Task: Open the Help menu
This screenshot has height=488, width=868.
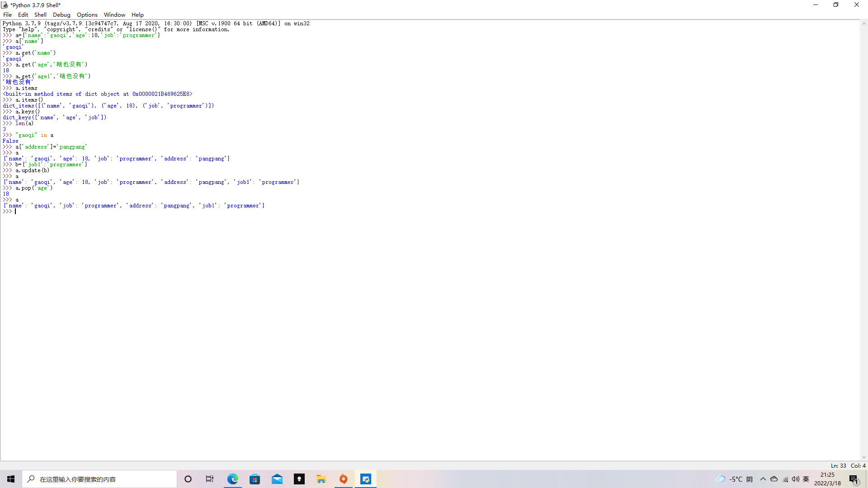Action: pyautogui.click(x=137, y=14)
